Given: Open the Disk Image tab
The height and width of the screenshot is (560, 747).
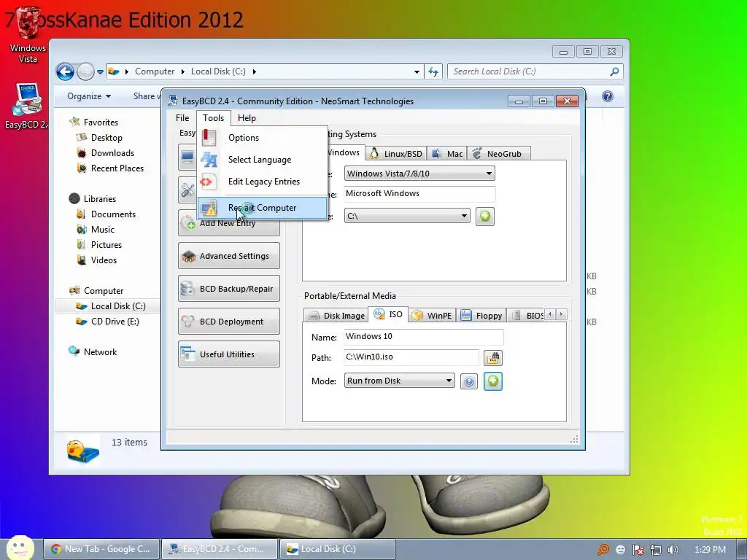Looking at the screenshot, I should (336, 315).
